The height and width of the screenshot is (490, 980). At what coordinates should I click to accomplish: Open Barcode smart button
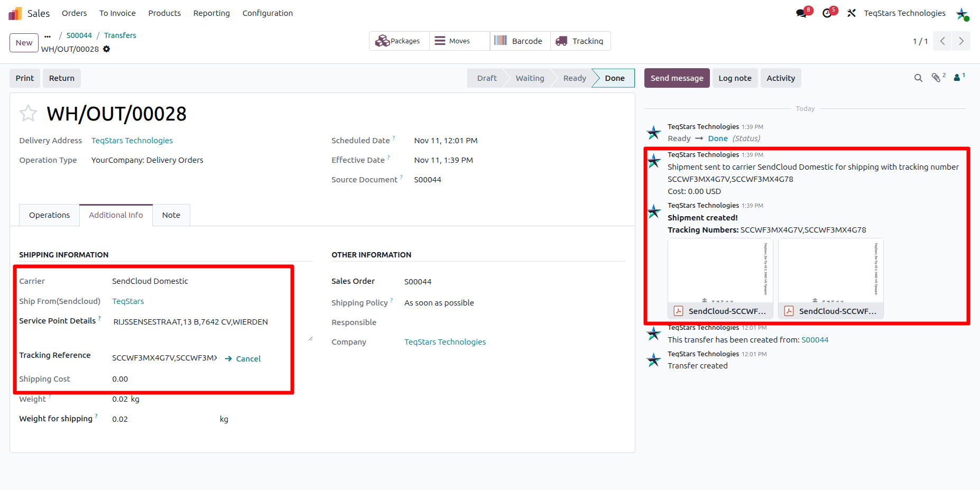coord(520,41)
